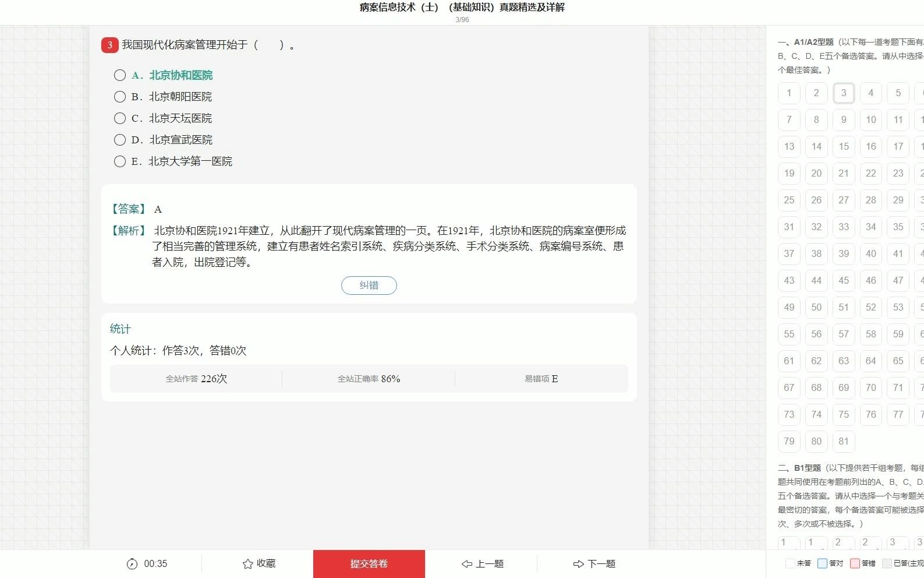Click the red question number 3 badge
924x578 pixels.
(x=110, y=45)
